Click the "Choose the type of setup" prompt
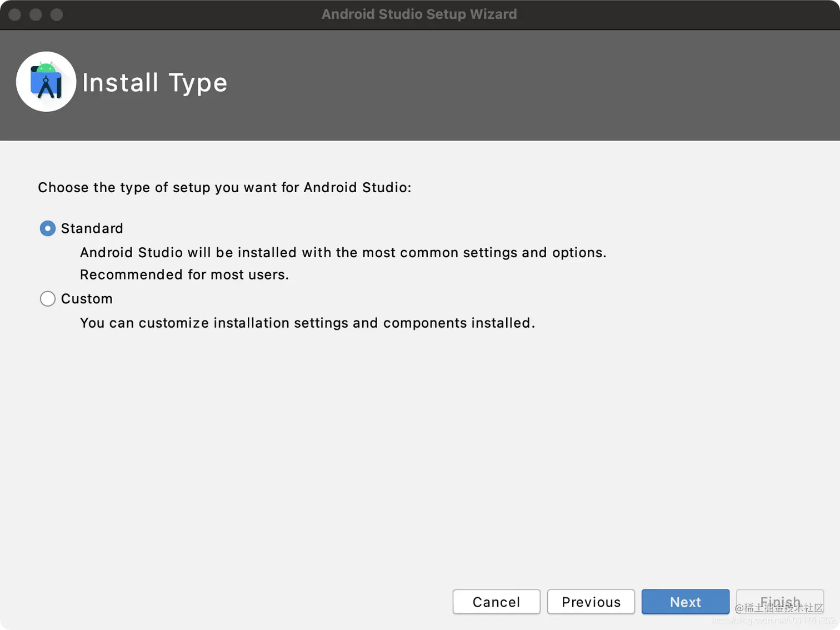 coord(224,187)
